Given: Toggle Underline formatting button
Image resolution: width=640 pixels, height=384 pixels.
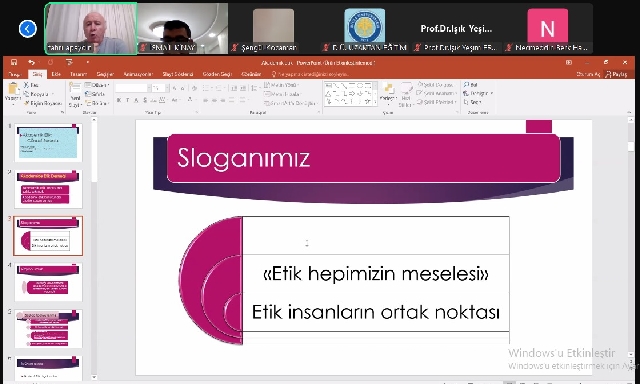Looking at the screenshot, I should click(x=136, y=100).
